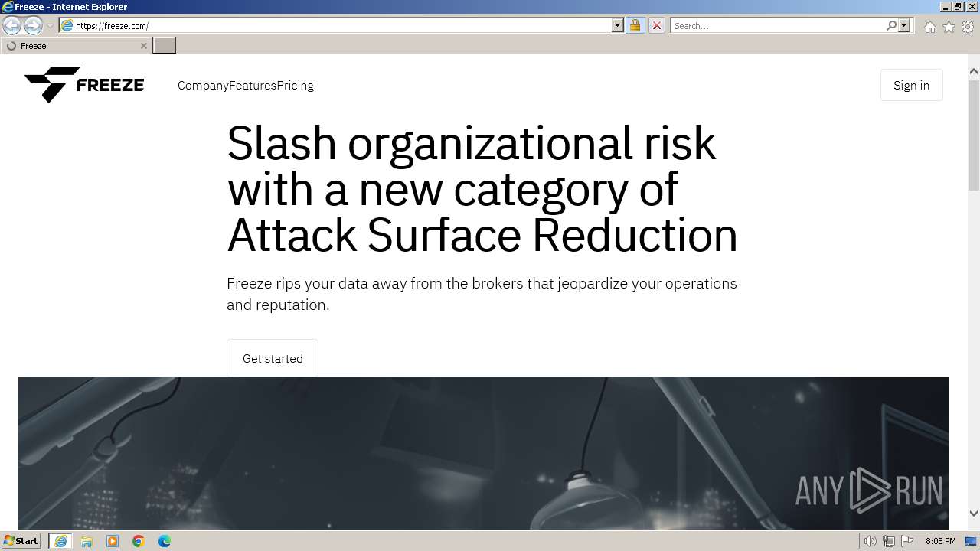
Task: Launch Edge from the taskbar
Action: [x=165, y=541]
